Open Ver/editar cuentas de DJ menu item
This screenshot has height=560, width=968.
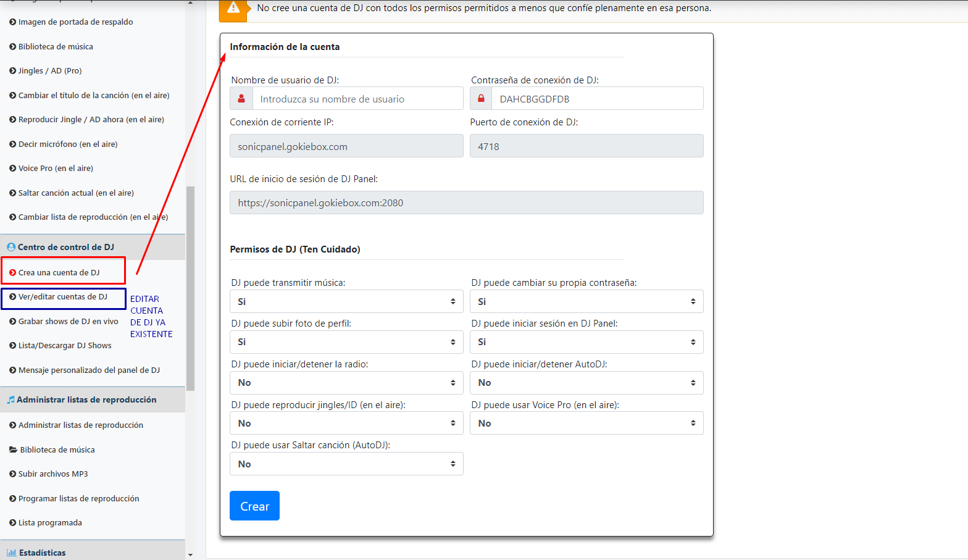pos(63,297)
